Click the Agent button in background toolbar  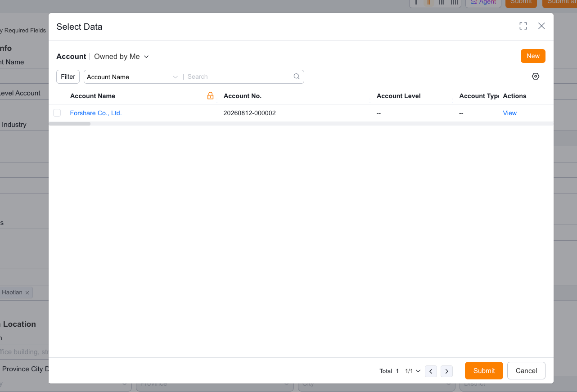pyautogui.click(x=483, y=3)
